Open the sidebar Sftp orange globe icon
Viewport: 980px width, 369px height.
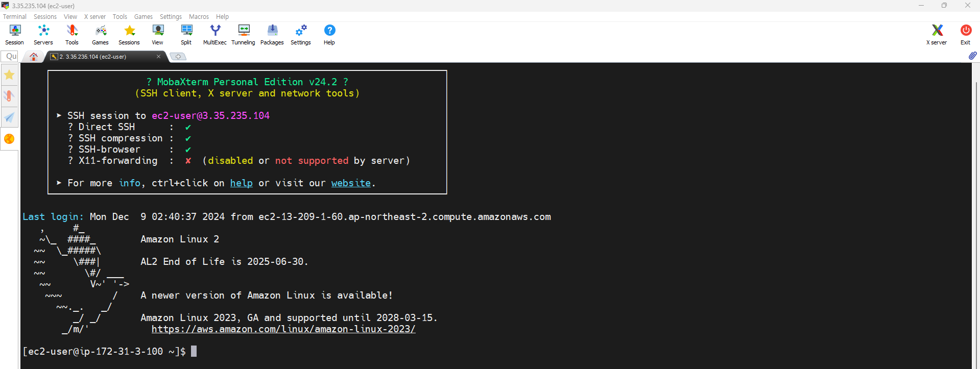click(9, 139)
